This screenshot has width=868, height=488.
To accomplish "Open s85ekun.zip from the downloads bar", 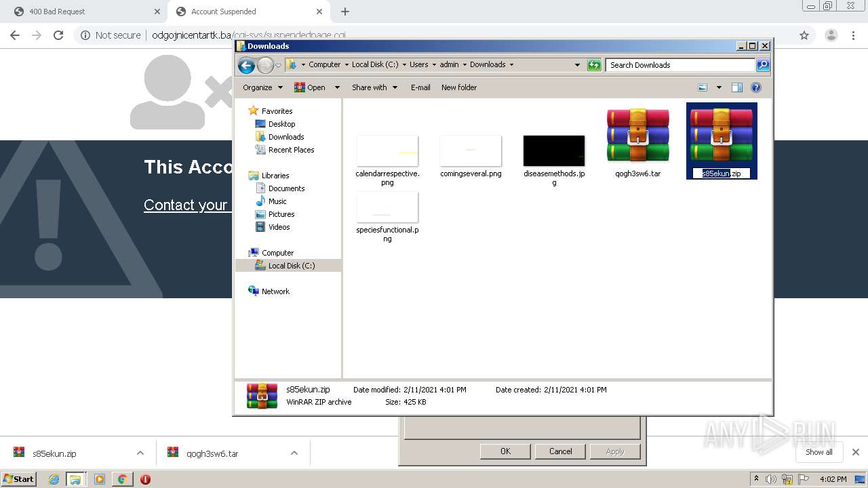I will click(x=54, y=453).
